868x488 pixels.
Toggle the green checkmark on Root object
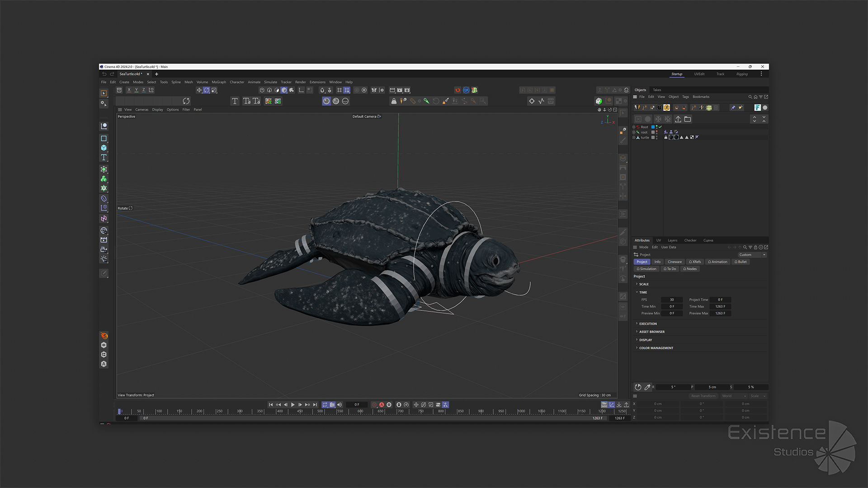(660, 127)
